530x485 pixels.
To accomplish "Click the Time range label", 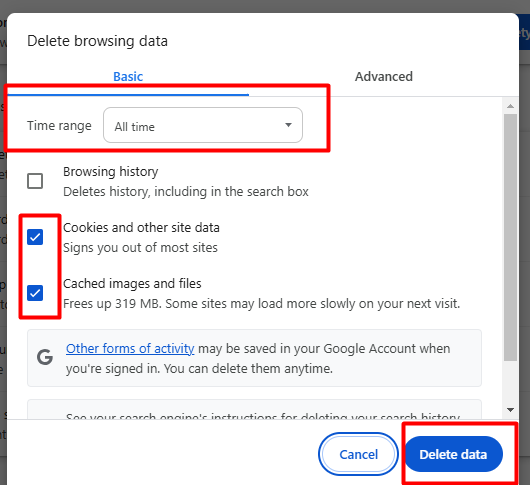I will (x=59, y=125).
